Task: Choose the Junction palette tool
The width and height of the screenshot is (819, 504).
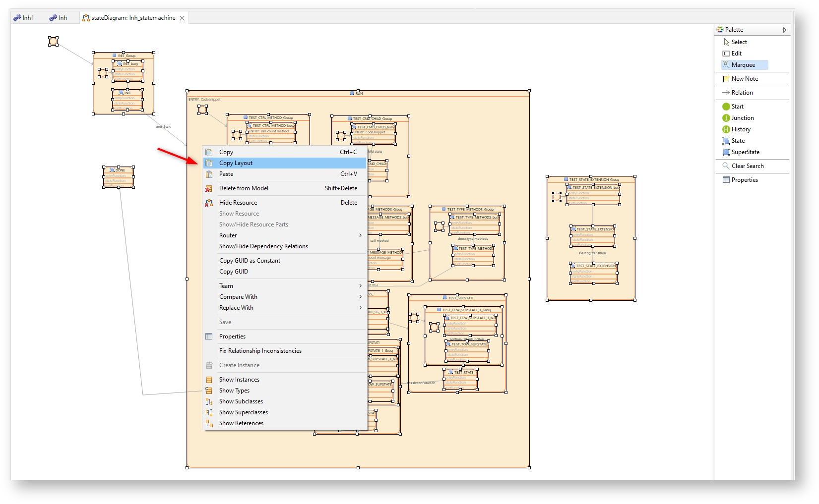Action: (x=742, y=118)
